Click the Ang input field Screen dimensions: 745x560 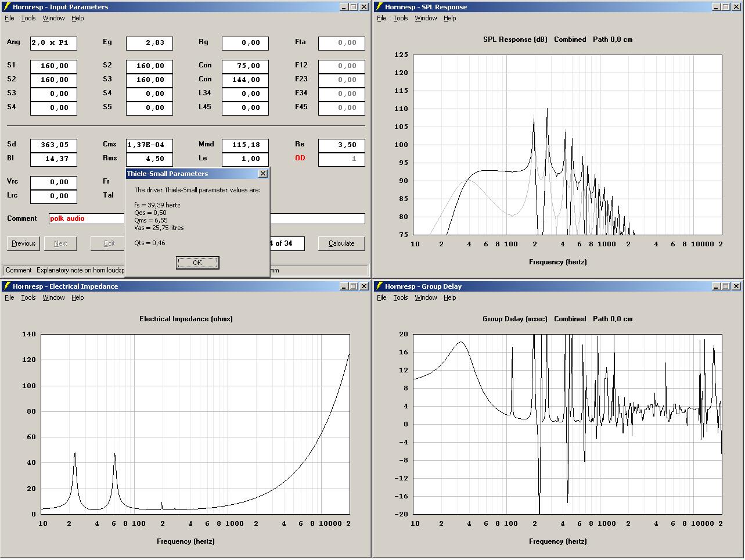point(53,43)
